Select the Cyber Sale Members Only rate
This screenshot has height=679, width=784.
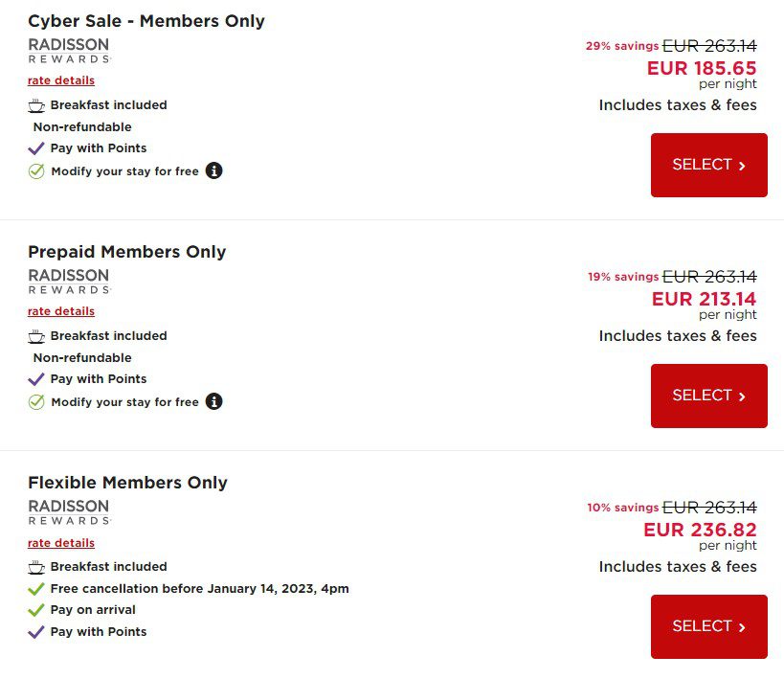coord(709,165)
